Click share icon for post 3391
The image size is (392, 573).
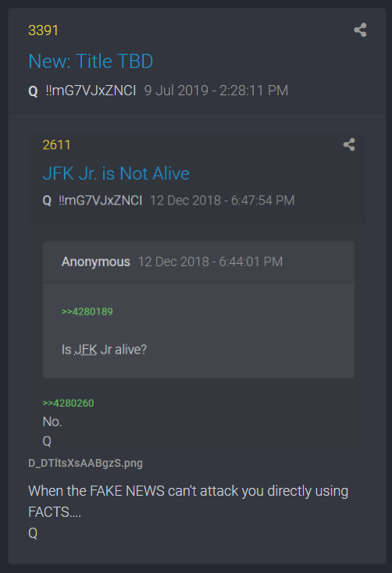point(360,30)
